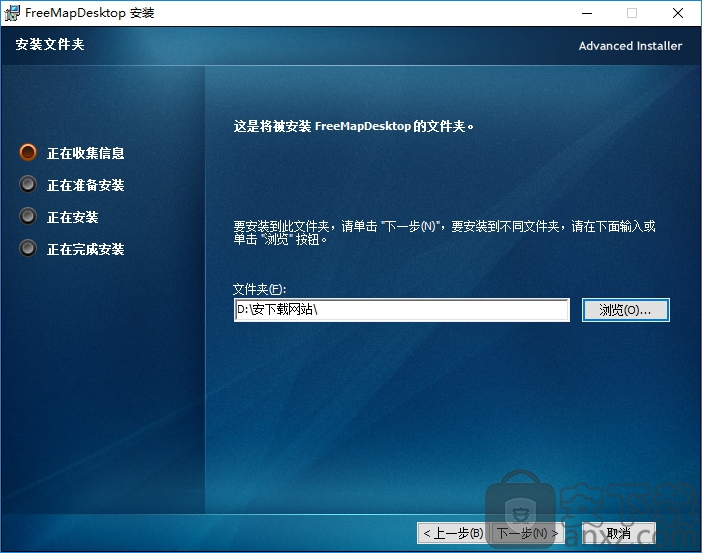Cancel installation with 取消 button

click(619, 533)
